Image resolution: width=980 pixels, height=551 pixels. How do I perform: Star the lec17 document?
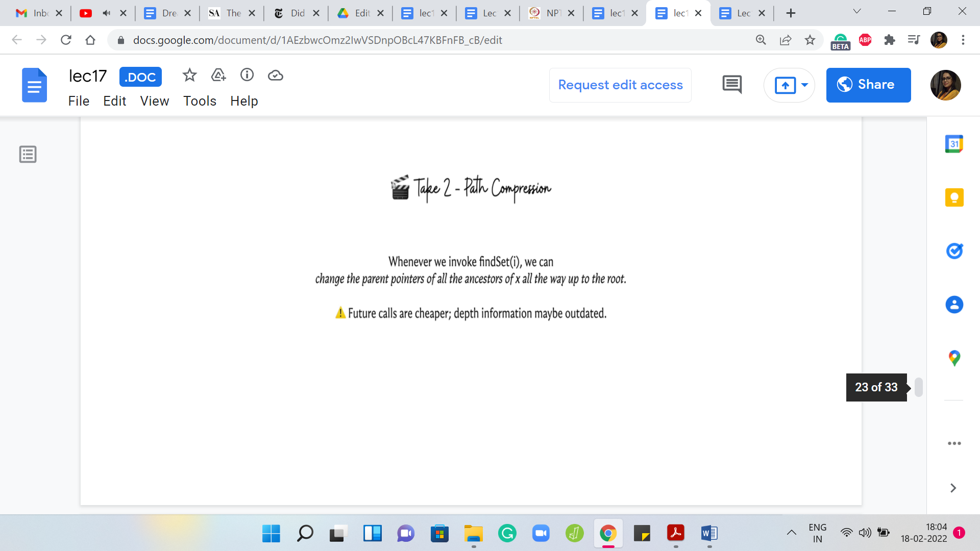[x=189, y=76]
